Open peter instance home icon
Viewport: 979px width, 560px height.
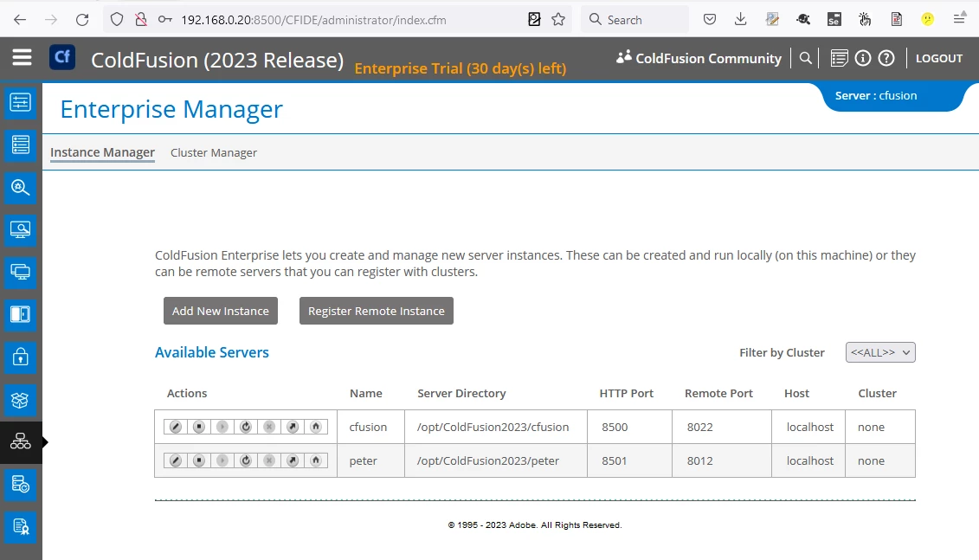[x=316, y=460]
